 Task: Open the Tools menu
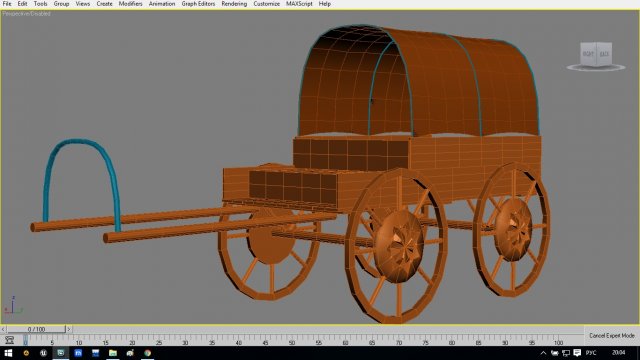pyautogui.click(x=40, y=4)
